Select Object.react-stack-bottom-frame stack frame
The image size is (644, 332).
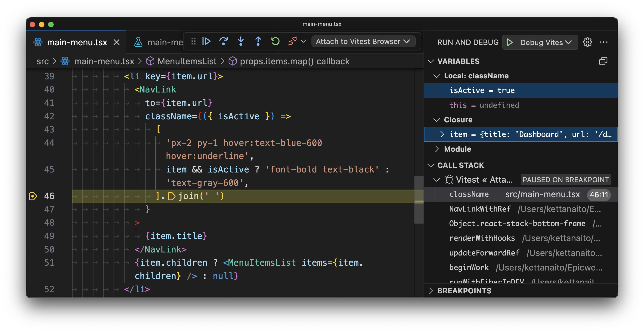click(521, 224)
